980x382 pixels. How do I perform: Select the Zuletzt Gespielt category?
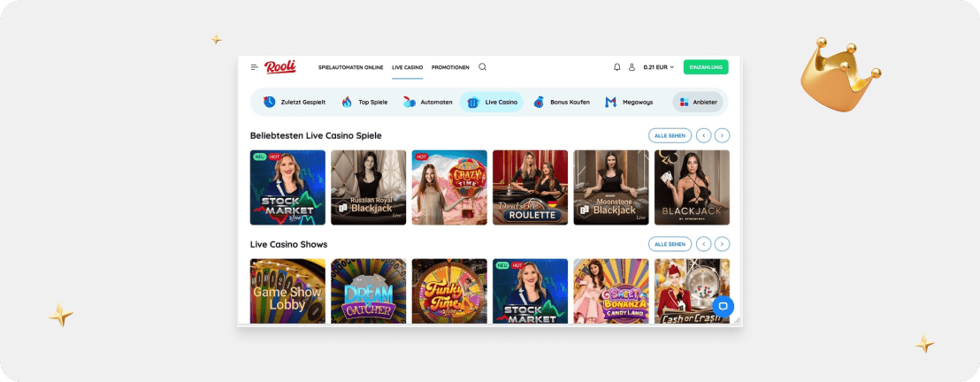pyautogui.click(x=294, y=102)
